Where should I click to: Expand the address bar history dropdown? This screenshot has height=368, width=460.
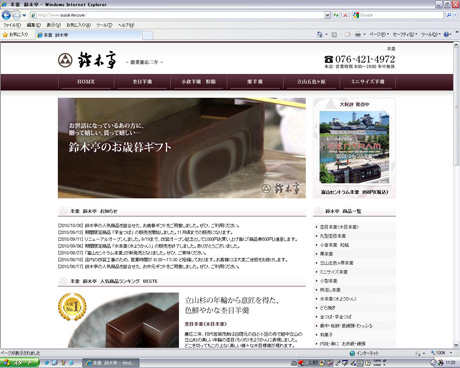tap(327, 15)
